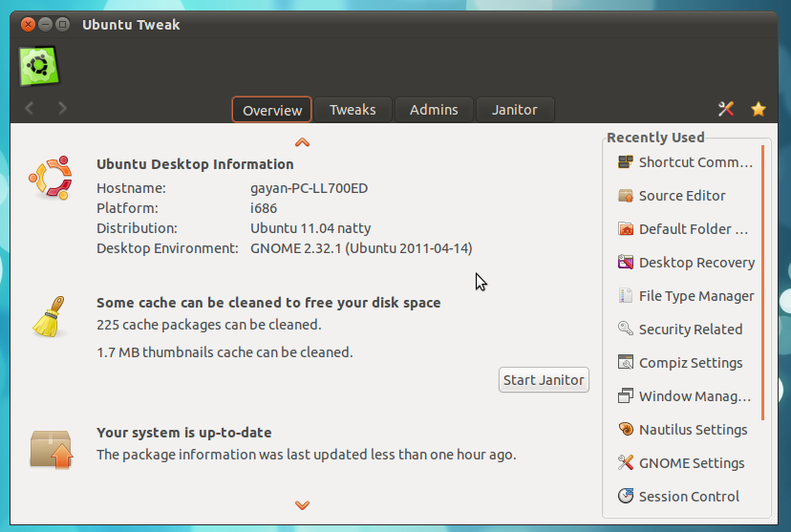Select Session Control label in list

[x=689, y=497]
